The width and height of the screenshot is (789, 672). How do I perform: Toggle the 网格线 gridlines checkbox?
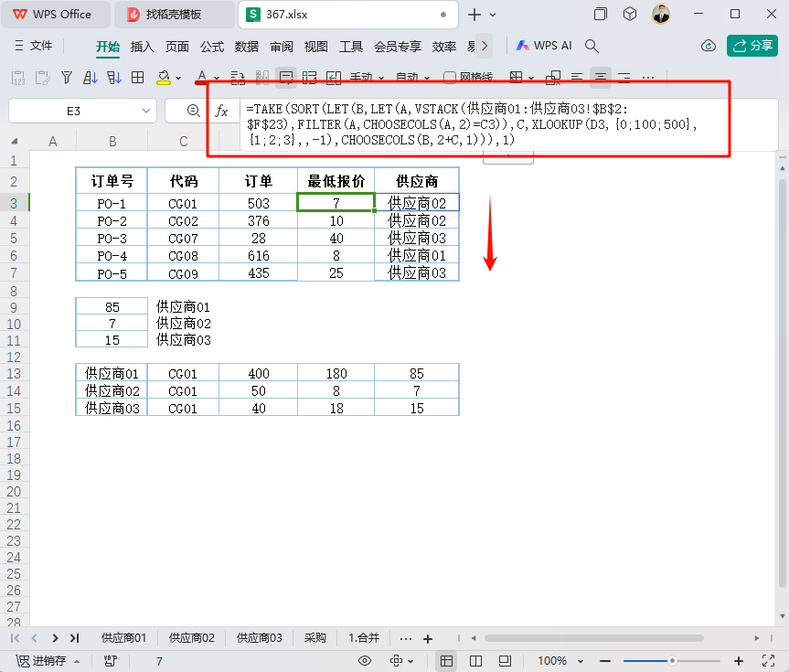[449, 78]
